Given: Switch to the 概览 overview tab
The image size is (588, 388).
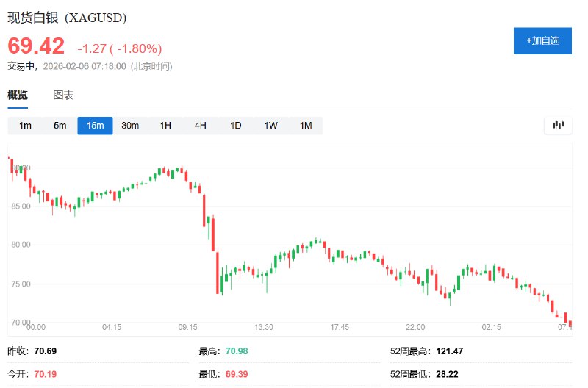Looking at the screenshot, I should coord(18,96).
